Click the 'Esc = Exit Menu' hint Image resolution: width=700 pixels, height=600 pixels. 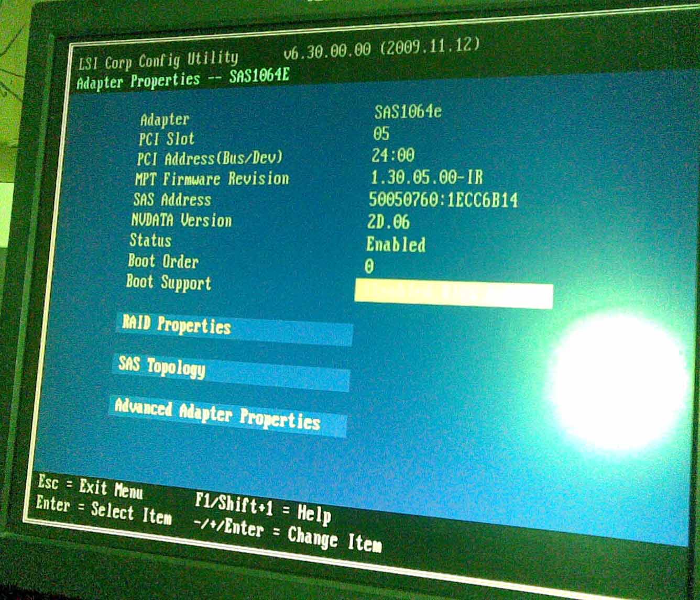pos(90,486)
